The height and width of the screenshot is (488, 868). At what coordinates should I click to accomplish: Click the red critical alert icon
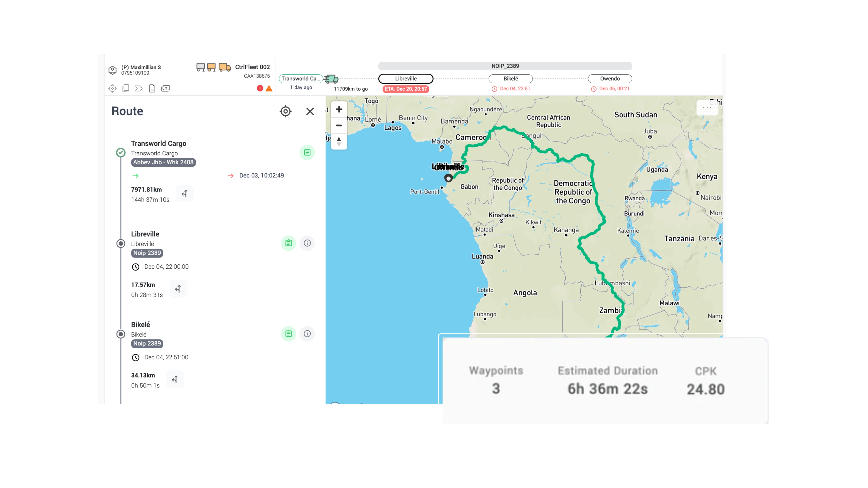(x=260, y=88)
